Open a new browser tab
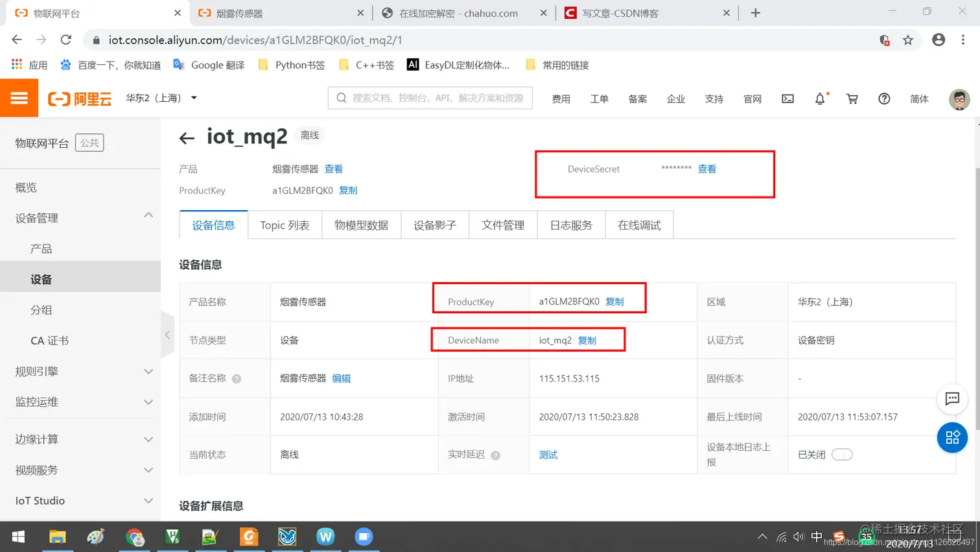This screenshot has width=980, height=552. [755, 13]
